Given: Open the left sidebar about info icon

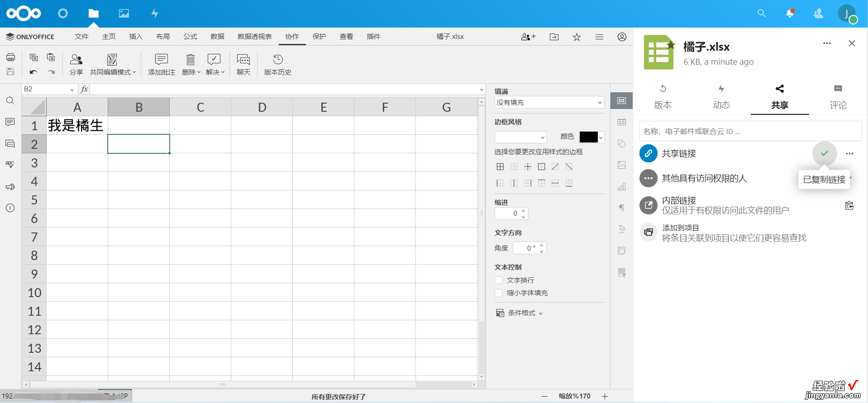Looking at the screenshot, I should (x=10, y=208).
